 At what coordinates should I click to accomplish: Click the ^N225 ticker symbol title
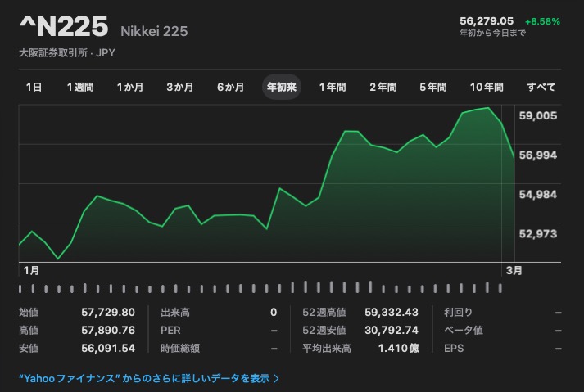click(64, 28)
